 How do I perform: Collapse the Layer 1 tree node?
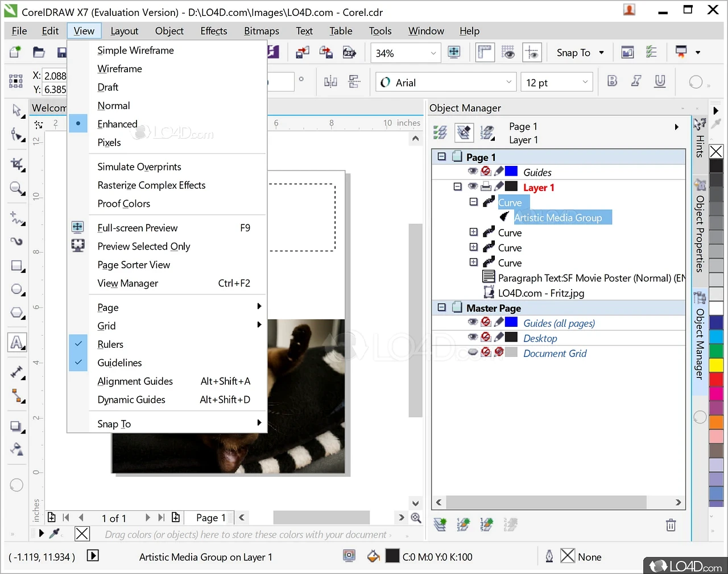point(457,186)
